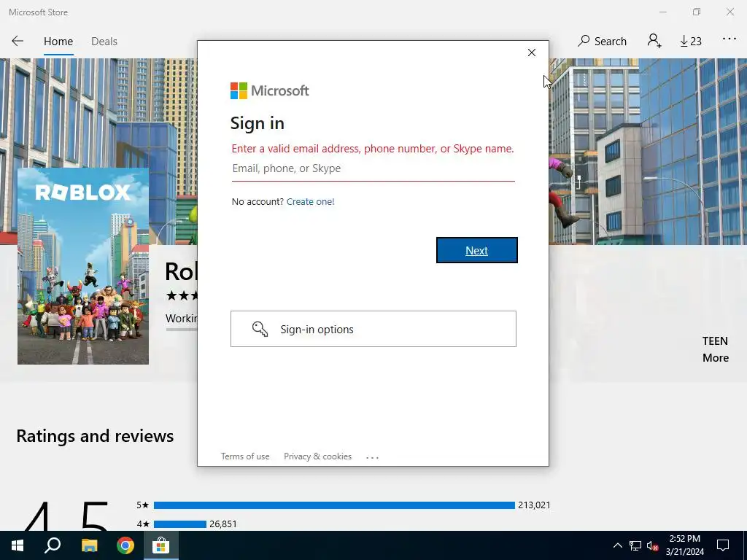Click the key icon in Sign-in options
The image size is (747, 560).
[x=260, y=329]
